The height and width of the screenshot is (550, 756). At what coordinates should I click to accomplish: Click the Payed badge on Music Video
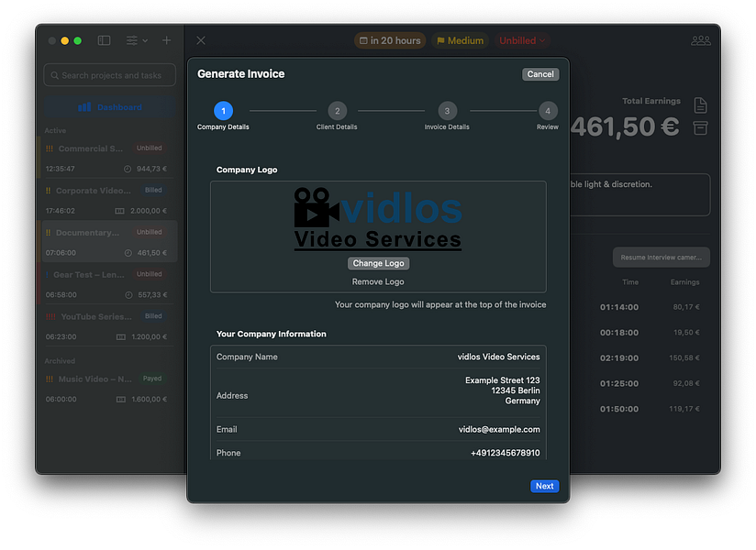[152, 379]
